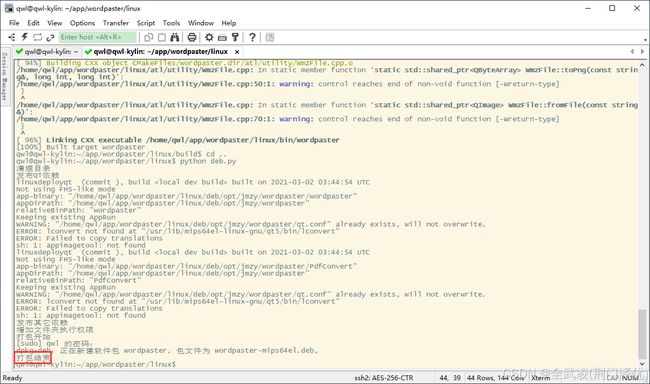Screen dimensions: 650x384
Task: Click 'ssh2: AES-256-CTR' in status bar
Action: (x=383, y=378)
